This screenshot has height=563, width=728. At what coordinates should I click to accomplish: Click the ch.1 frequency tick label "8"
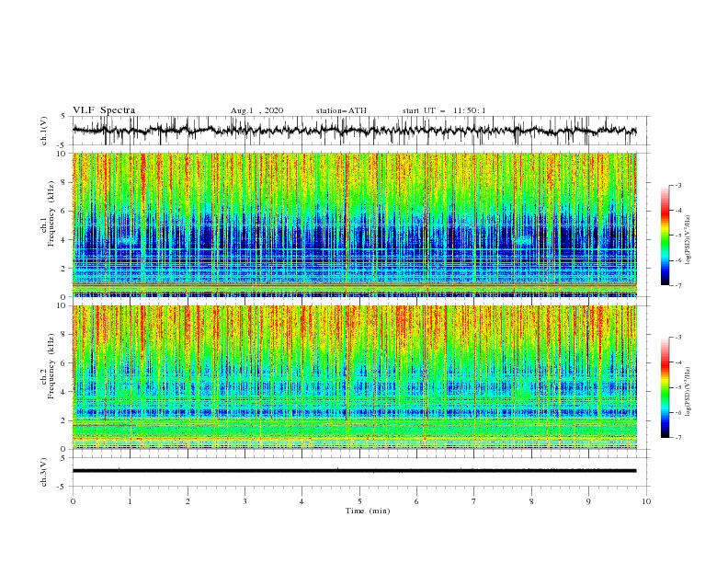point(63,182)
